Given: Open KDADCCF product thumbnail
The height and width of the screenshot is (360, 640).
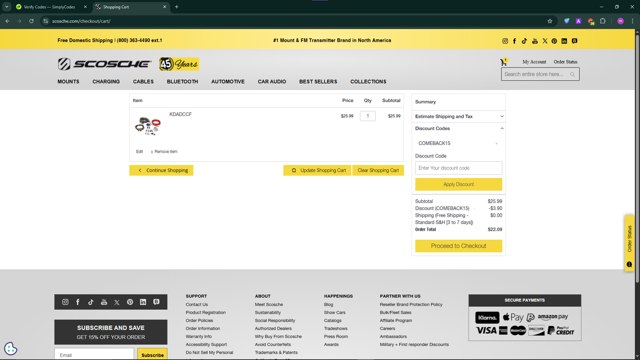Looking at the screenshot, I should pos(148,126).
